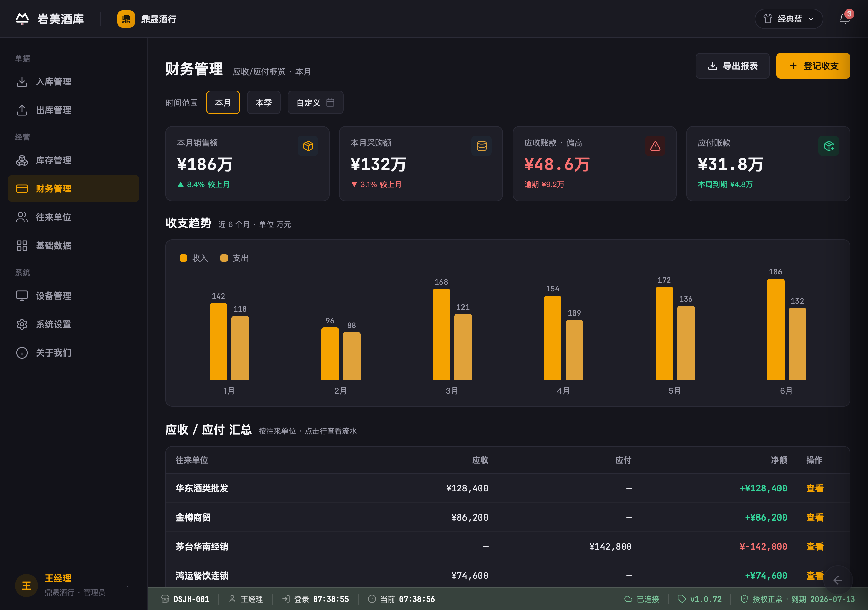Open 关于我们 in the sidebar
Viewport: 868px width, 610px height.
click(73, 353)
